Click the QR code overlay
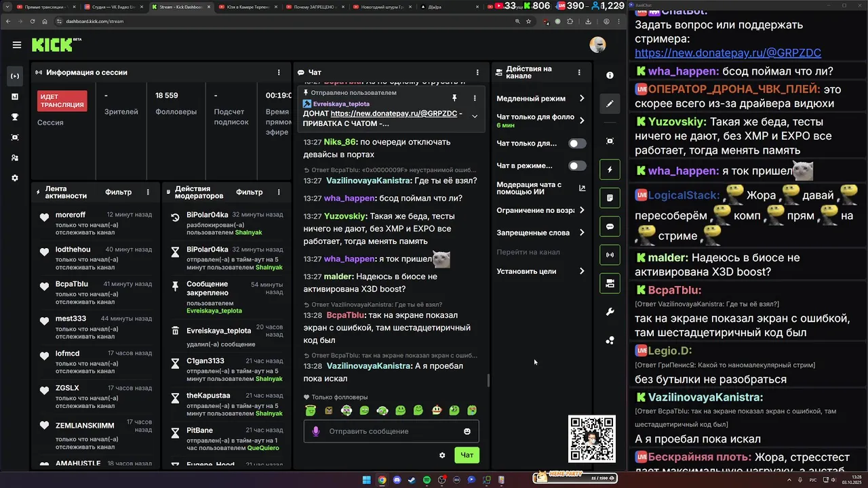 592,439
